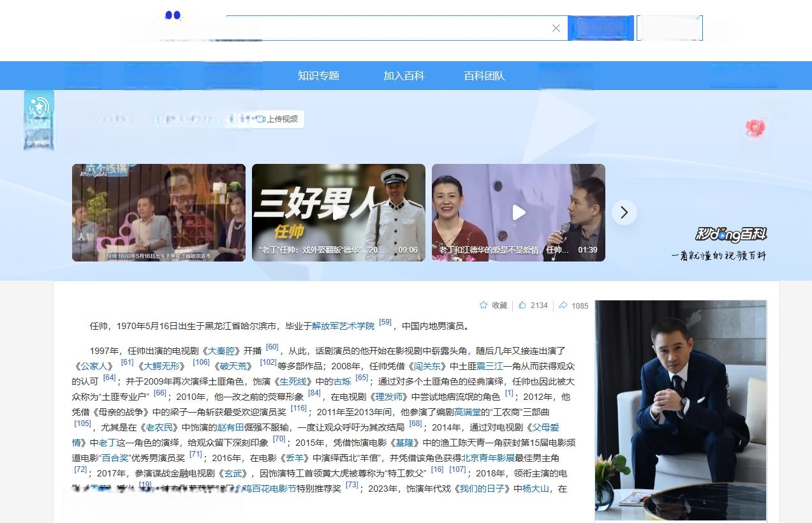Focus the search input field
Screen dimensions: 812x523
coord(383,28)
